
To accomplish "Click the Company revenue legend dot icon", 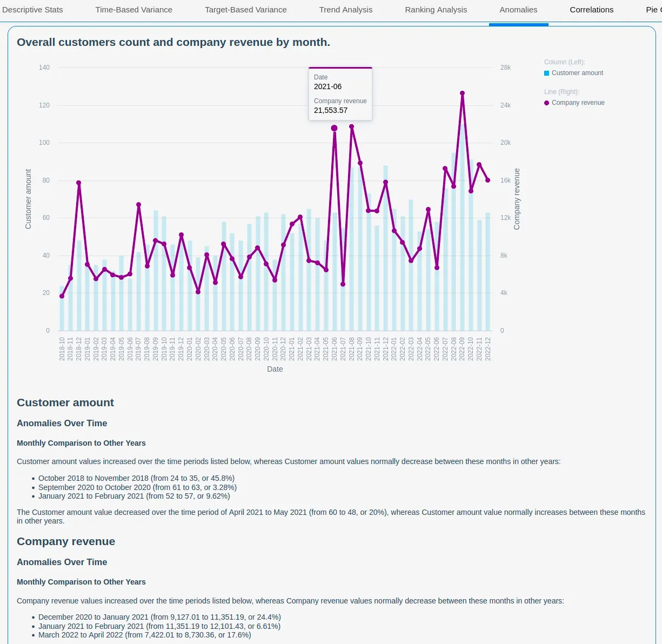I will [546, 103].
